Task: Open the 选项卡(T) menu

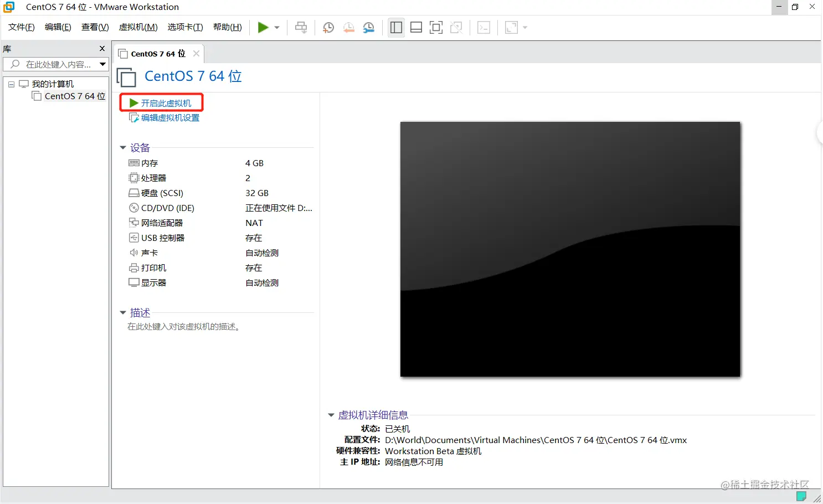Action: coord(186,27)
